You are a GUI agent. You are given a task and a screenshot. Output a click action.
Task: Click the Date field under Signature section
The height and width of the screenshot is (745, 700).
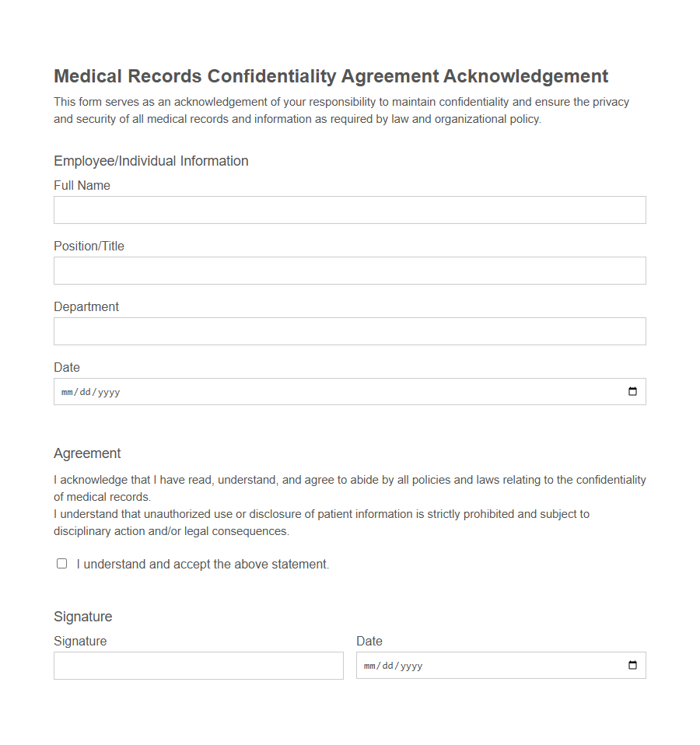pyautogui.click(x=506, y=665)
